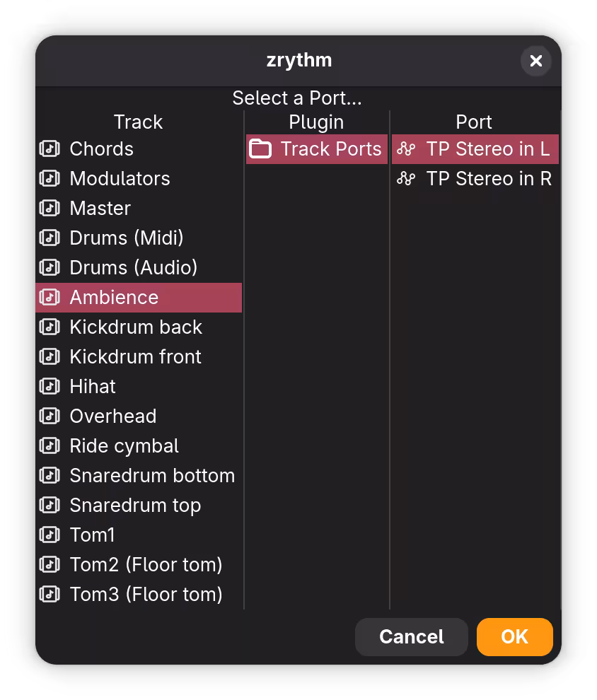The height and width of the screenshot is (700, 597).
Task: Cancel the port selection dialog
Action: [411, 636]
